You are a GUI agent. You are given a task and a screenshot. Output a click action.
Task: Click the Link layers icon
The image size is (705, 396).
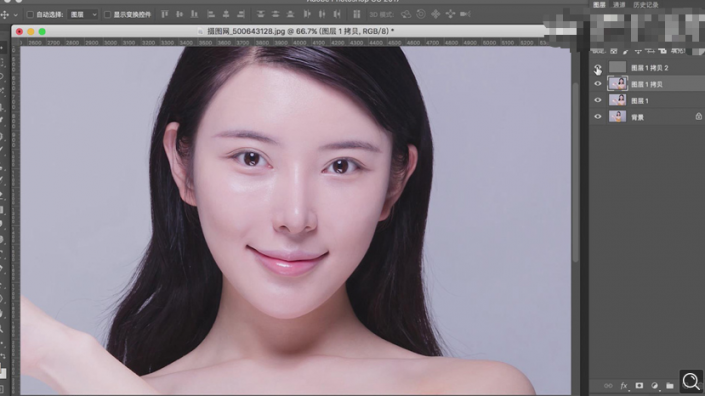[608, 386]
